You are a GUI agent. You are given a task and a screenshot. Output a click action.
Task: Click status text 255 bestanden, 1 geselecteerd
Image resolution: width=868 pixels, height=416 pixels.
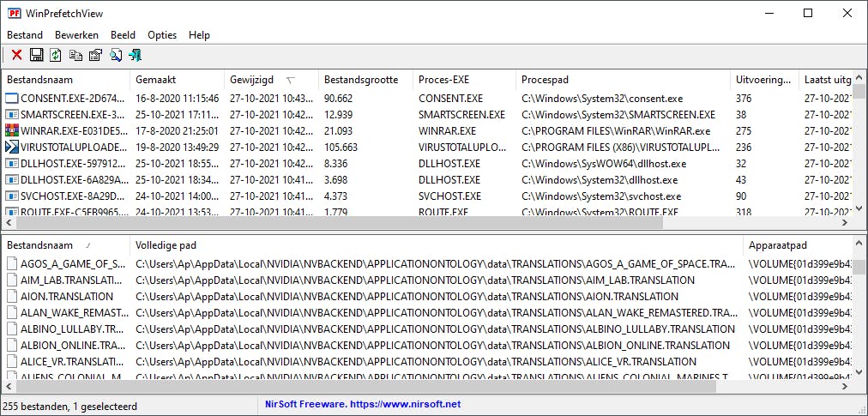tap(70, 406)
